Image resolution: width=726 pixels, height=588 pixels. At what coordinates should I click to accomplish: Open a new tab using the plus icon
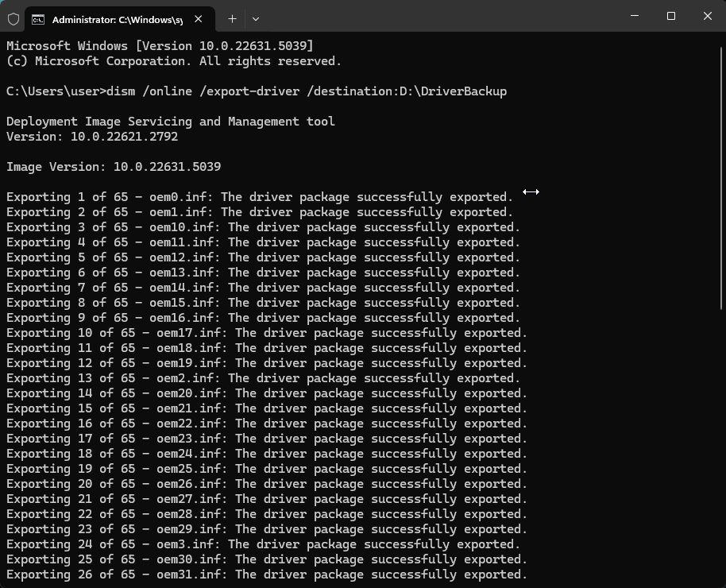coord(232,18)
